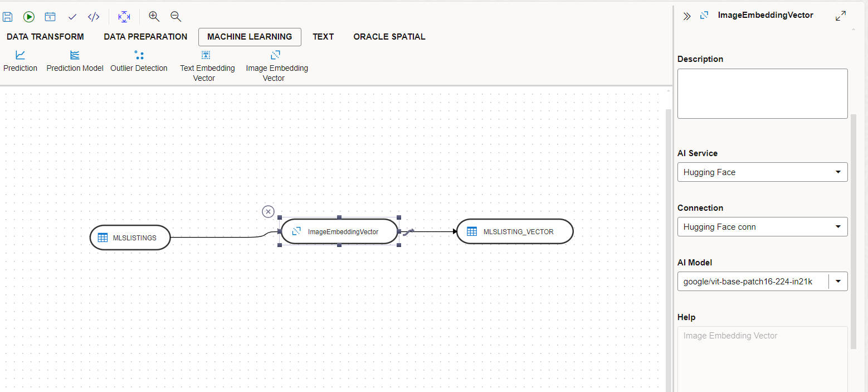
Task: Zoom in on the canvas
Action: tap(154, 17)
